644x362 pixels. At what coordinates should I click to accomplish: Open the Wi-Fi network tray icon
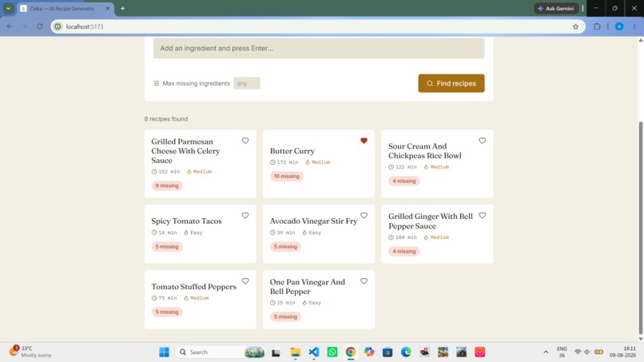578,352
